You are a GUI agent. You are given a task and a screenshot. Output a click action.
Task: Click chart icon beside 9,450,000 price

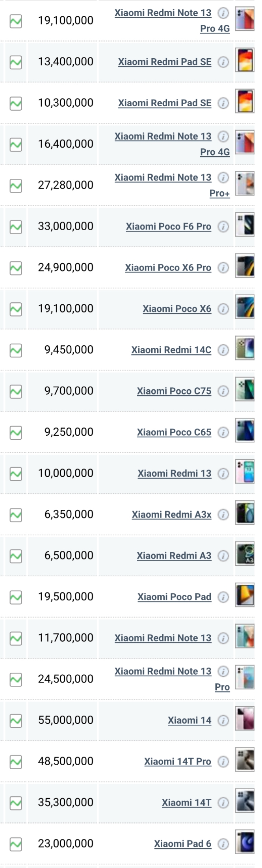pyautogui.click(x=16, y=350)
